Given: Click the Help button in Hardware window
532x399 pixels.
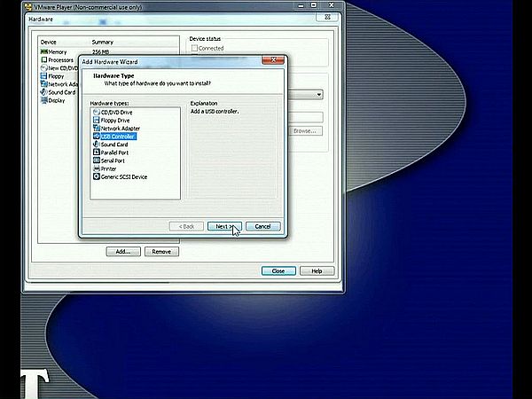Looking at the screenshot, I should tap(317, 271).
